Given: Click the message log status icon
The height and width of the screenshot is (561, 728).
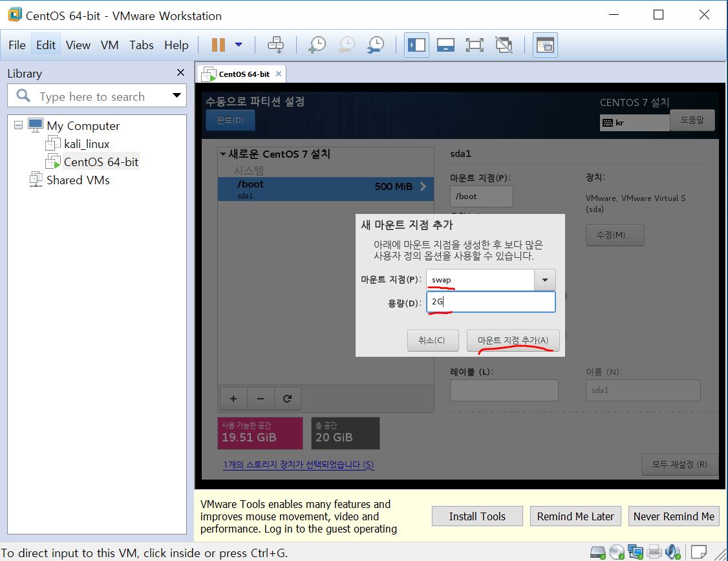Looking at the screenshot, I should coord(699,552).
